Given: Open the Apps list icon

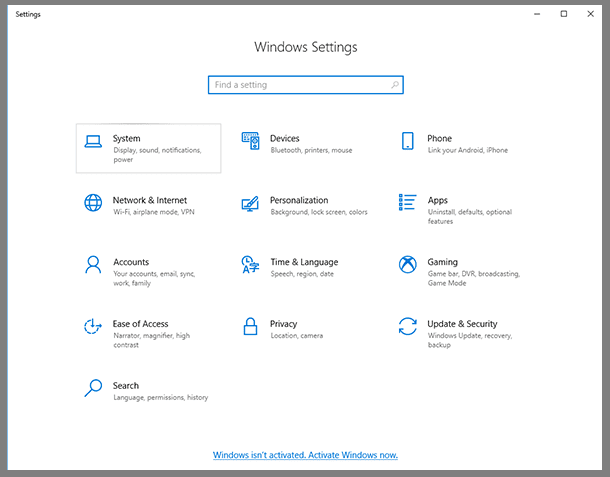Looking at the screenshot, I should click(407, 203).
